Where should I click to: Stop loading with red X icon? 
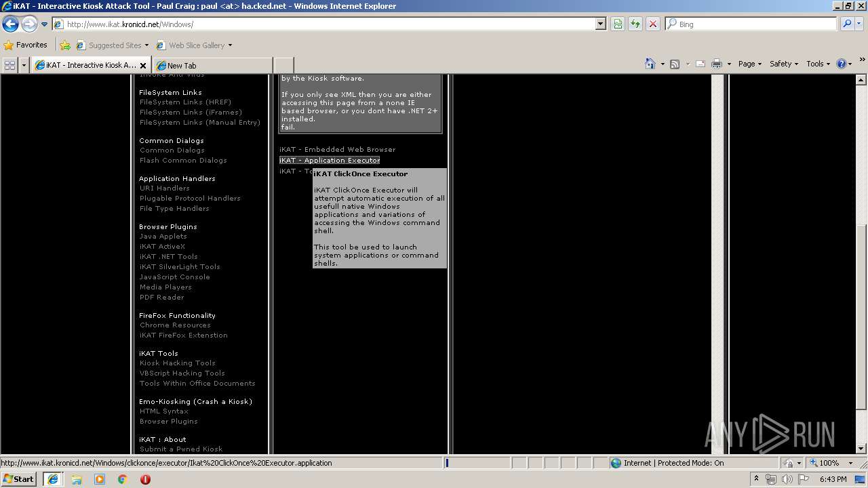[652, 24]
